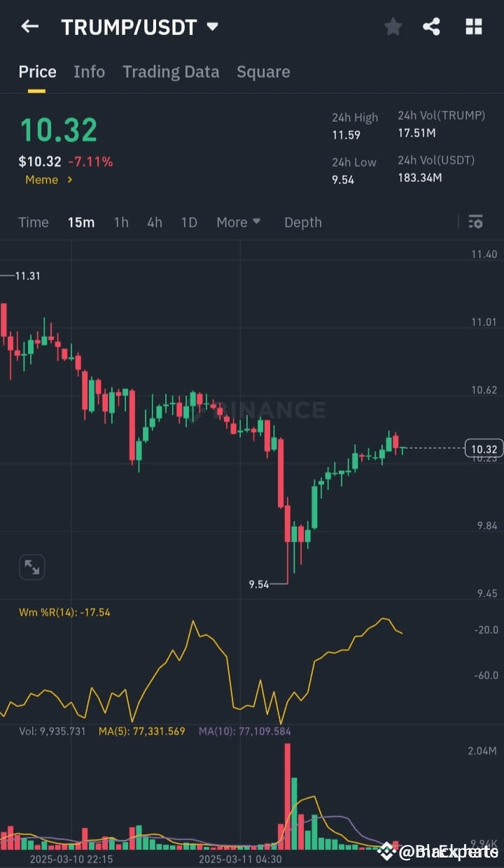Click the Vol: 9,935.731 label
The height and width of the screenshot is (868, 504).
click(x=52, y=731)
